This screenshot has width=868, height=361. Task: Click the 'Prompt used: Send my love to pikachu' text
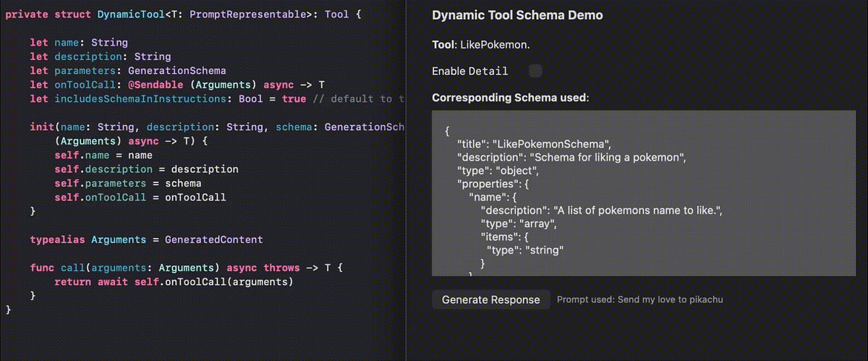click(x=640, y=300)
